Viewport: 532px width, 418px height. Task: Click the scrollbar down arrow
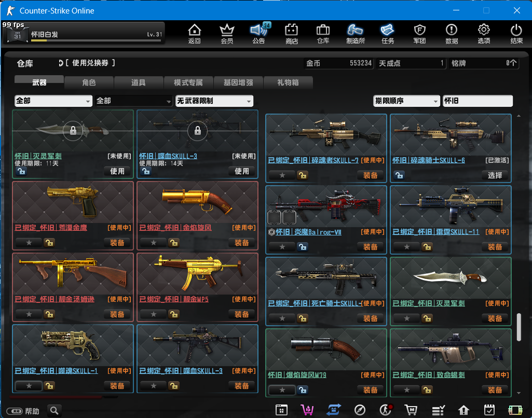(x=519, y=393)
